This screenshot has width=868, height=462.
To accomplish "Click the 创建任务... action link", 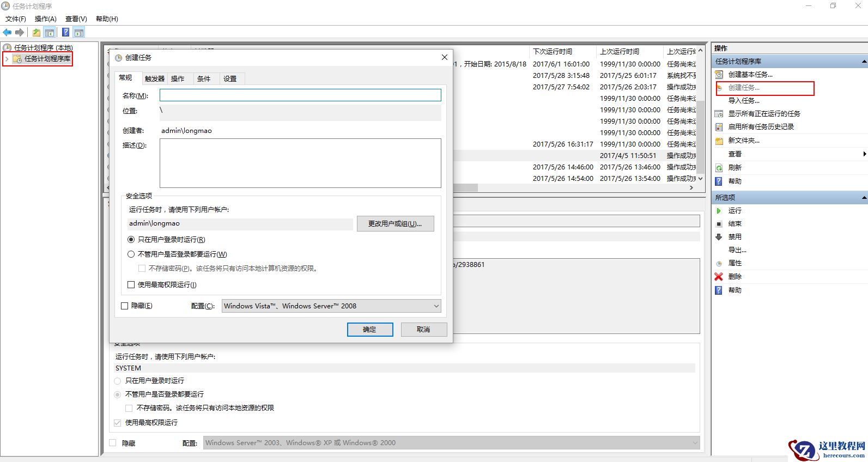I will pyautogui.click(x=744, y=87).
